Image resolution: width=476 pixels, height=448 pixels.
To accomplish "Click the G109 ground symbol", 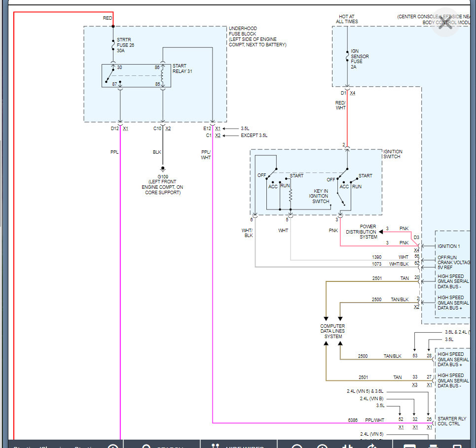I will click(163, 169).
